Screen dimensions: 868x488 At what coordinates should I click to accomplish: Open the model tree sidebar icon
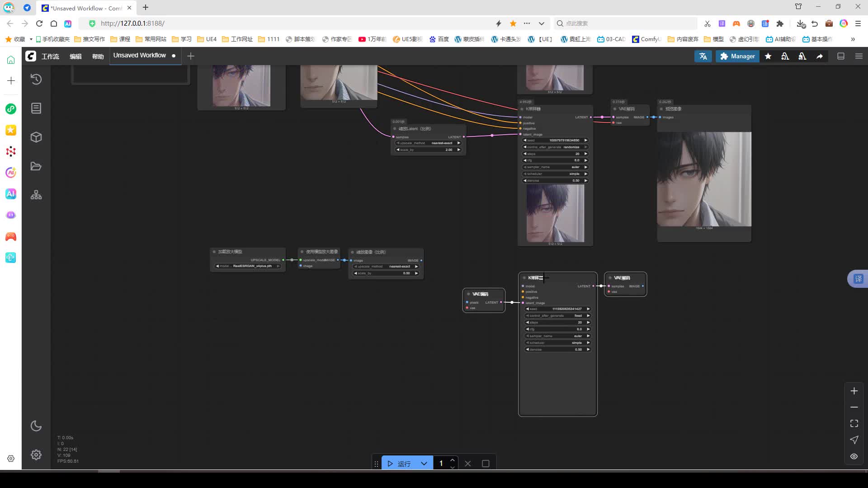click(36, 195)
